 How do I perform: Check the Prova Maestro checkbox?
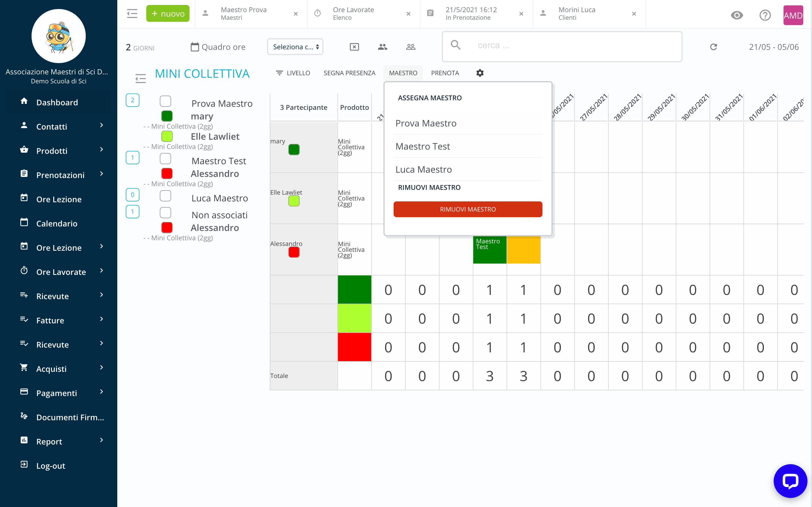166,101
